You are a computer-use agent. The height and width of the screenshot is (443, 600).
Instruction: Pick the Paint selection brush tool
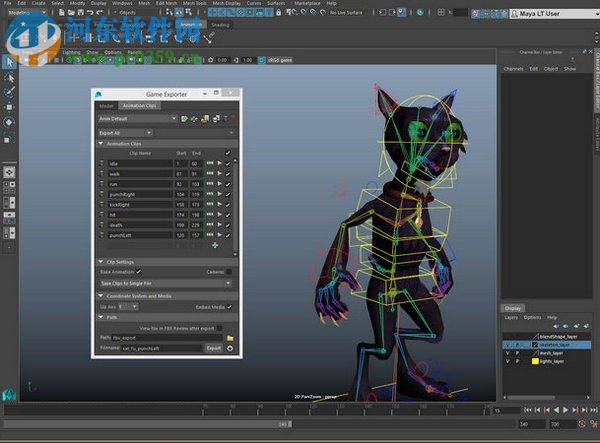(10, 92)
